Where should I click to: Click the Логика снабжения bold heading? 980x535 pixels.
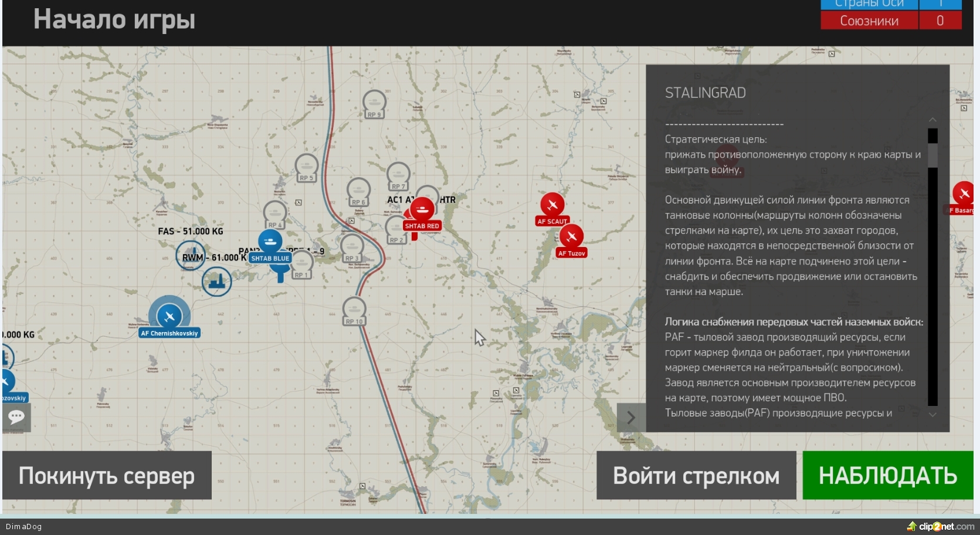(794, 322)
